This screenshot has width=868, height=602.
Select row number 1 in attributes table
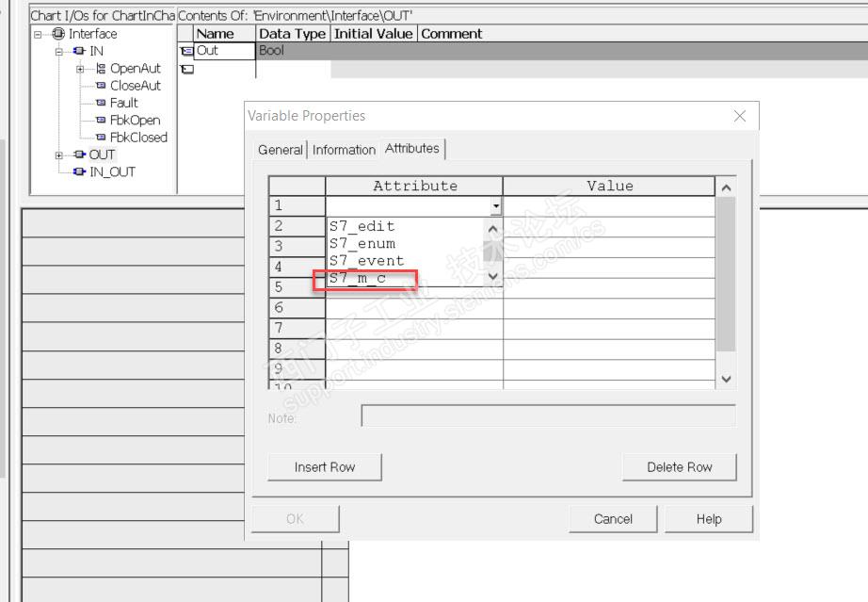coord(297,206)
